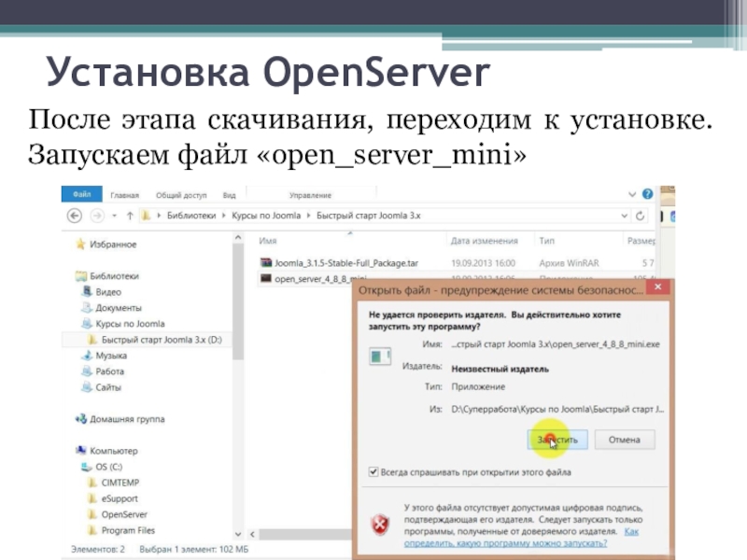The image size is (747, 560).
Task: Open the eSupport folder
Action: [120, 498]
